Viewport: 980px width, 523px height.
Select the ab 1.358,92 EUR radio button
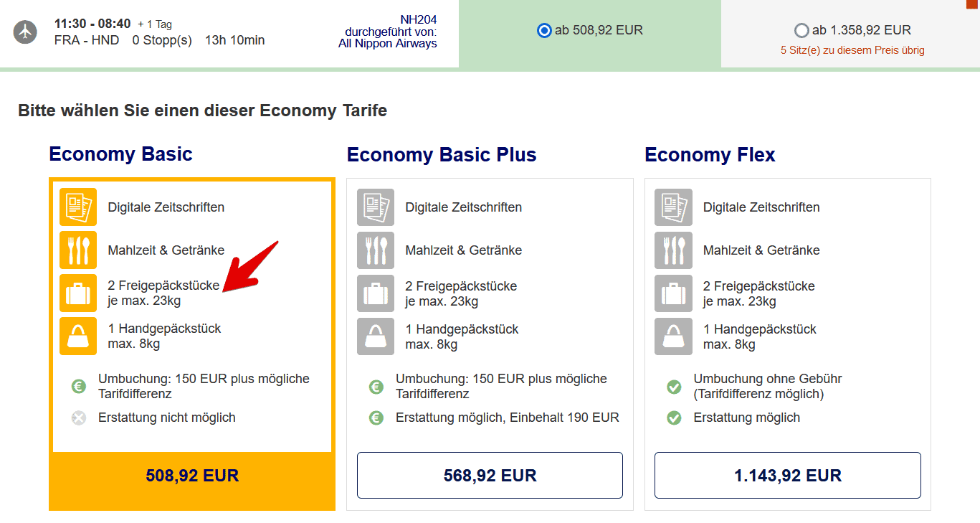click(x=801, y=31)
